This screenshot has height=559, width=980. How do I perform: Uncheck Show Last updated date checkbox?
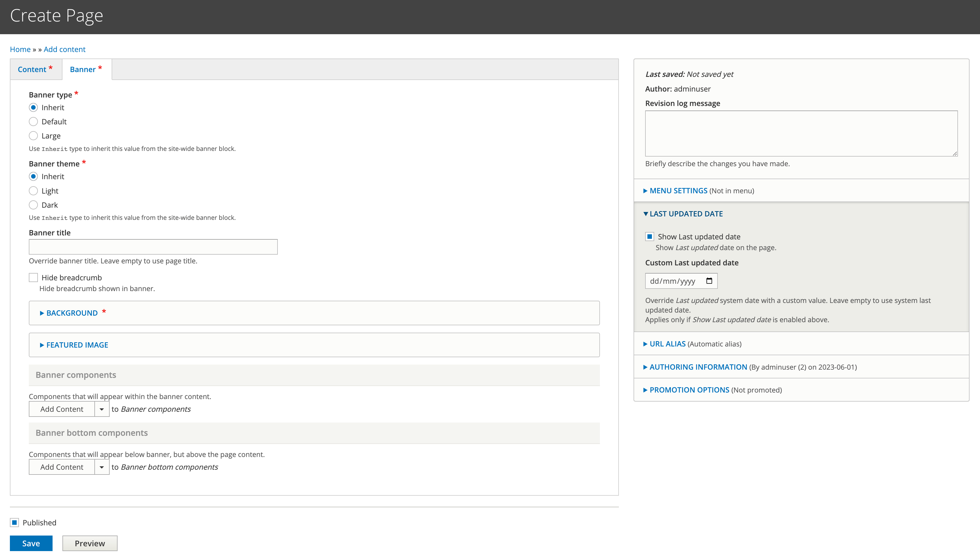point(649,237)
